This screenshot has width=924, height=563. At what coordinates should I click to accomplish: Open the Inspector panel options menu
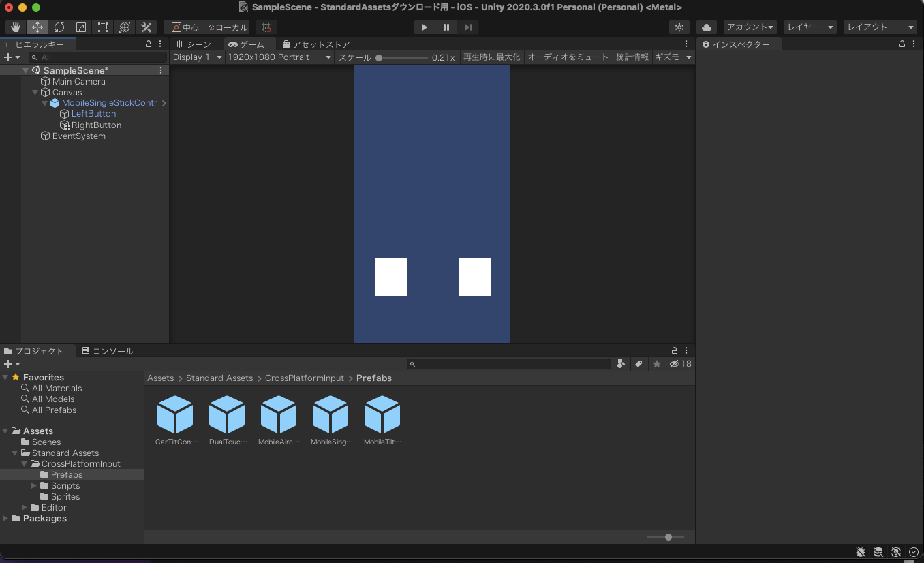point(914,44)
